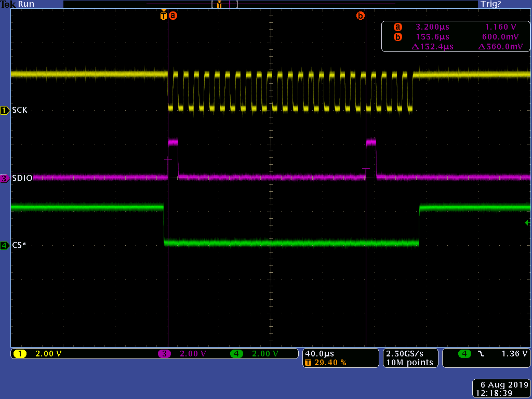Image resolution: width=532 pixels, height=399 pixels.
Task: Click the 6 Aug 2019 date display
Action: pyautogui.click(x=504, y=385)
